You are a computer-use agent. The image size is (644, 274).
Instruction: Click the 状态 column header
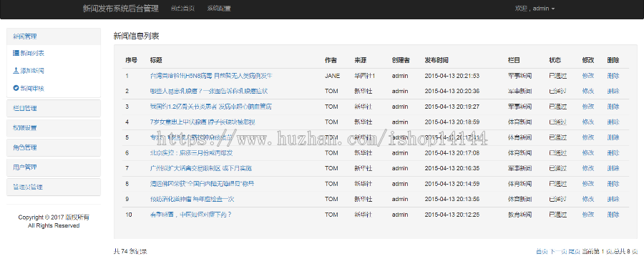555,60
